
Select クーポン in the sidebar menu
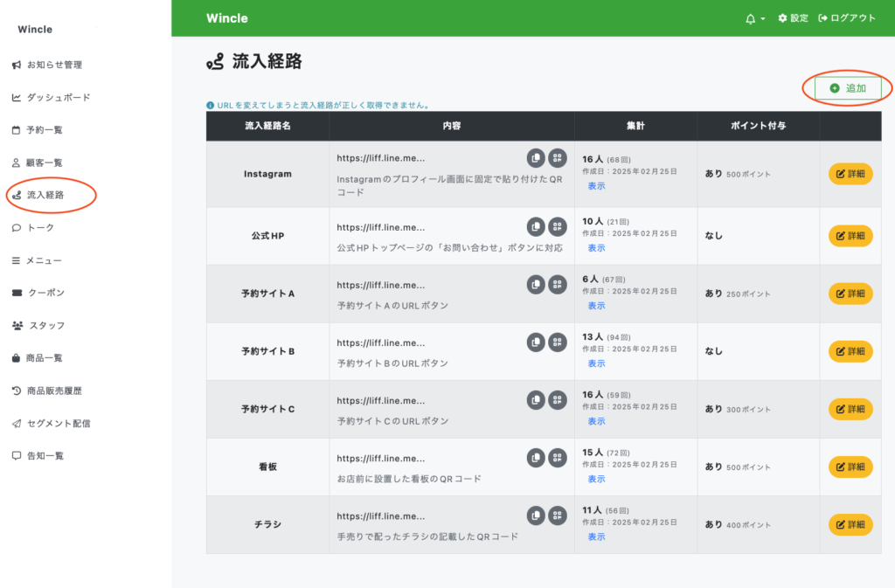(x=45, y=293)
